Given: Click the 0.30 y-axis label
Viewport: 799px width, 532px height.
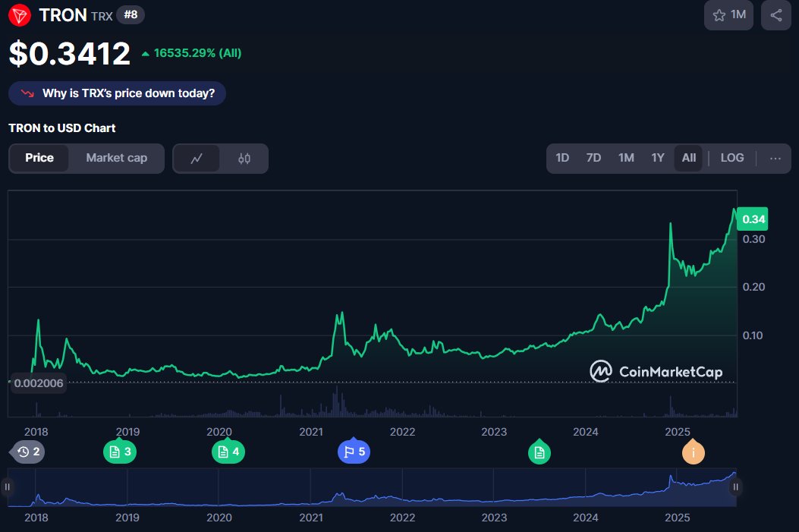Looking at the screenshot, I should pyautogui.click(x=753, y=239).
